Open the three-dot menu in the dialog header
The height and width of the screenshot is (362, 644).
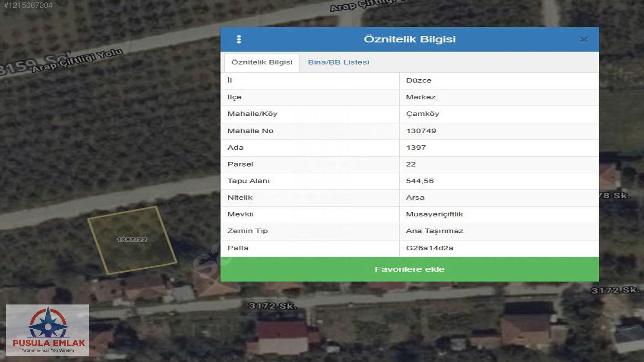coord(239,39)
